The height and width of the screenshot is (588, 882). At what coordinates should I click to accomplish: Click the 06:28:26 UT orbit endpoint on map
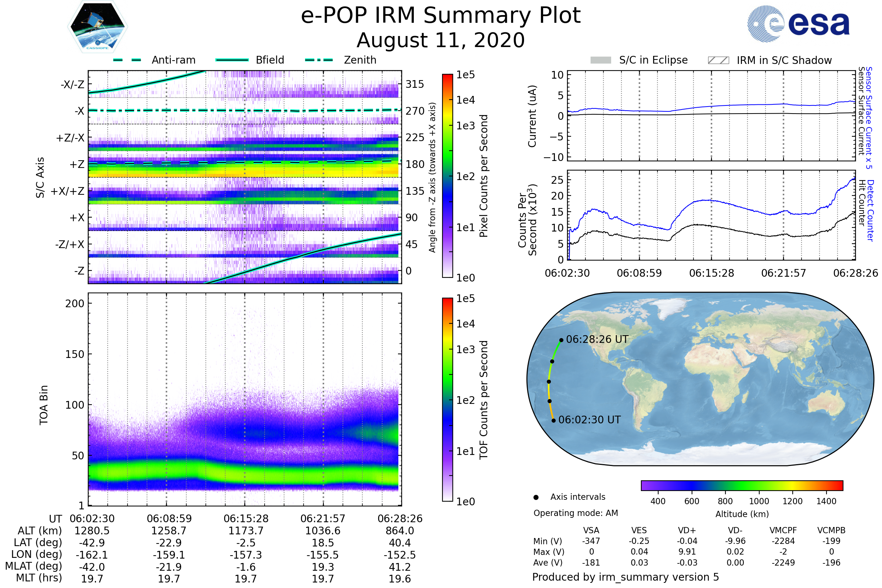coord(561,340)
